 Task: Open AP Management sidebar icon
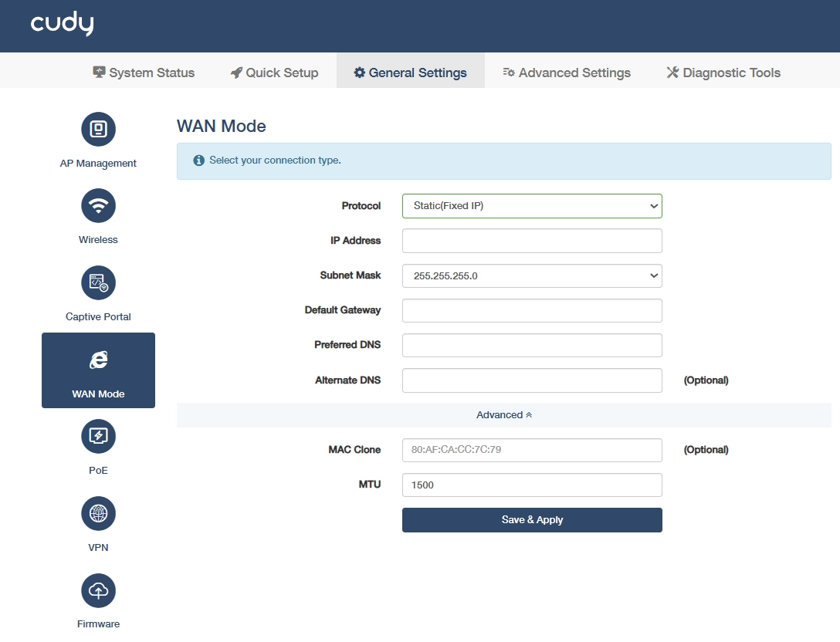point(98,129)
